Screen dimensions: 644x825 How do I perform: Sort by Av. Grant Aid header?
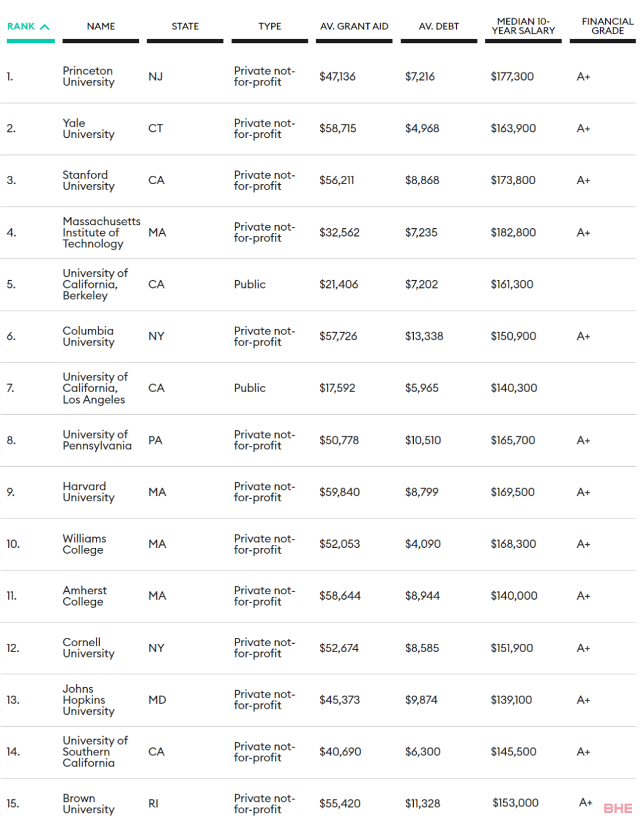pos(354,26)
